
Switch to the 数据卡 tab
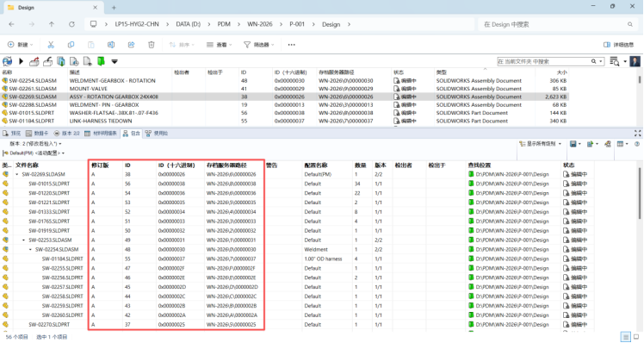tap(37, 134)
